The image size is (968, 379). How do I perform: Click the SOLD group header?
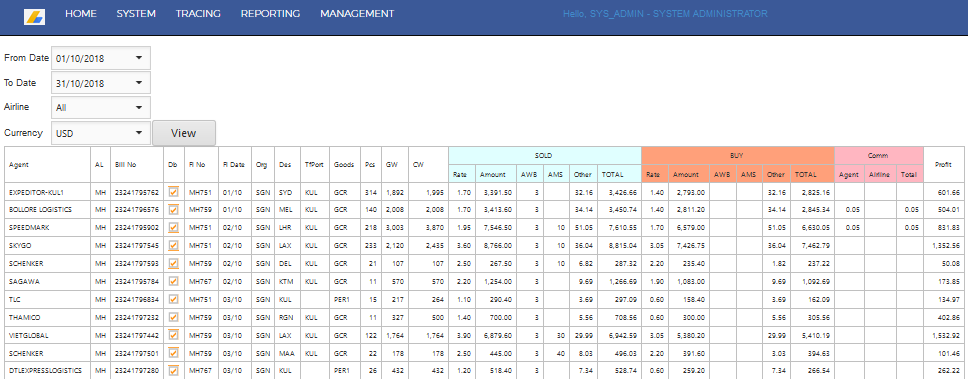tap(545, 156)
